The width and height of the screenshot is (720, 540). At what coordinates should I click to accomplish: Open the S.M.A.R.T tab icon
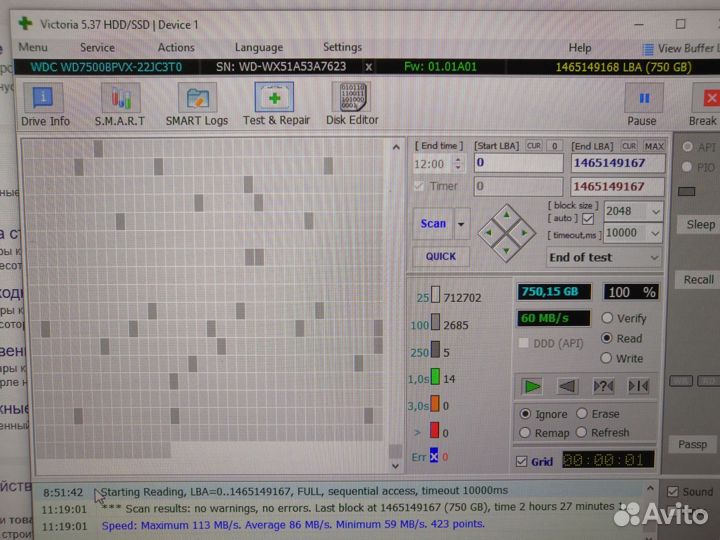120,105
